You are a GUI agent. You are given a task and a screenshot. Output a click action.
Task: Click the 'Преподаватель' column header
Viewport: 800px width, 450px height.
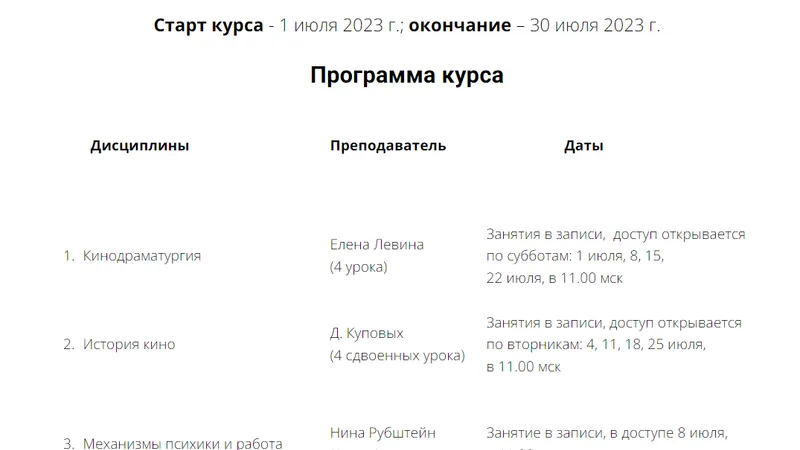(x=388, y=146)
